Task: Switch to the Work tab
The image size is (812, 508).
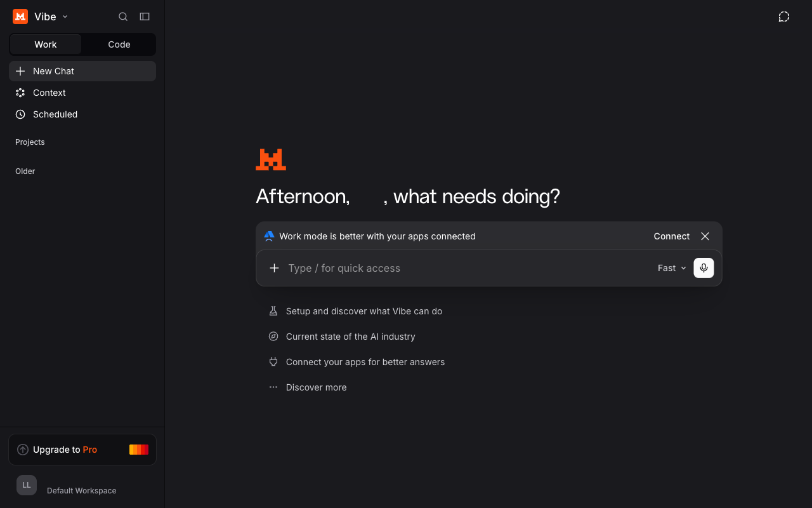Action: click(46, 44)
